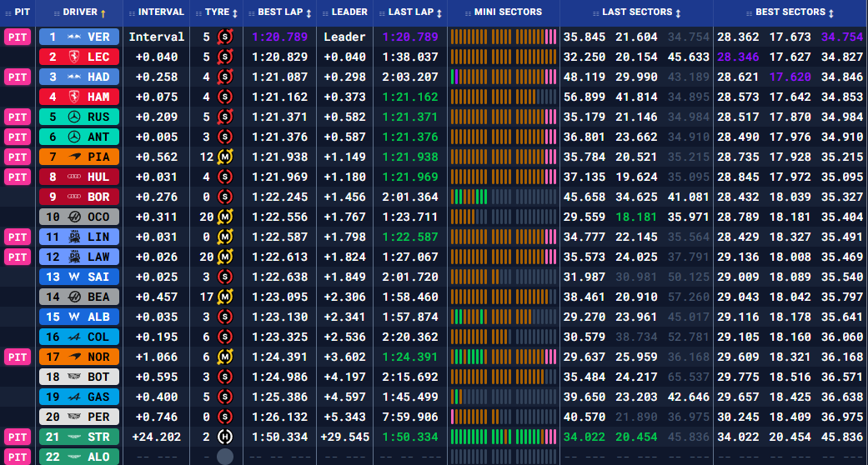Click the hard tyre icon in Stroll's row

223,437
